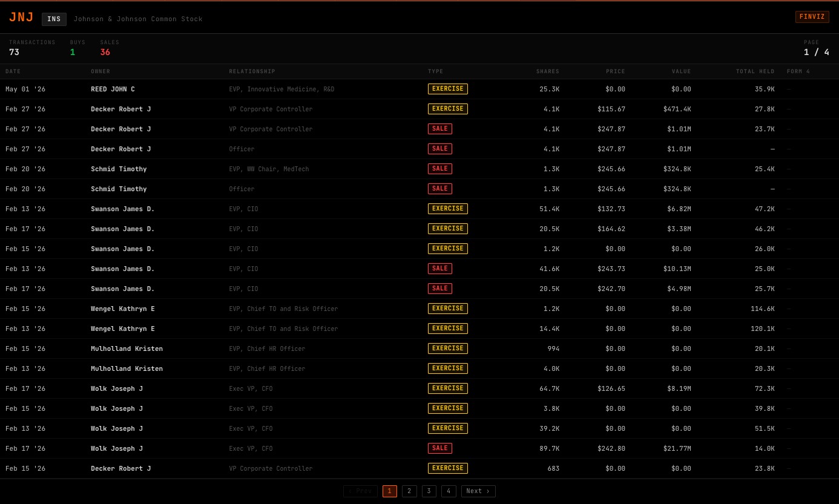Image resolution: width=839 pixels, height=504 pixels.
Task: Go to page 2 of results
Action: point(409,491)
